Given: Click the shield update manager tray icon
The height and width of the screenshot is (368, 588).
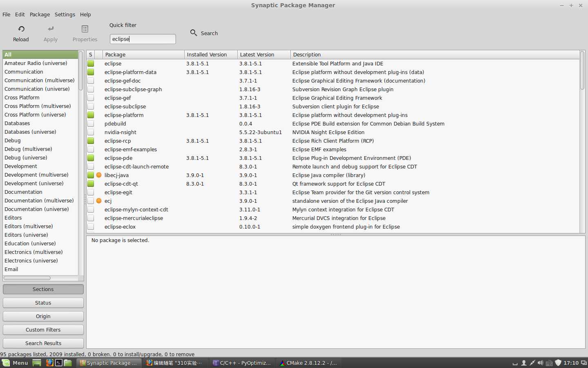Looking at the screenshot, I should tap(558, 363).
